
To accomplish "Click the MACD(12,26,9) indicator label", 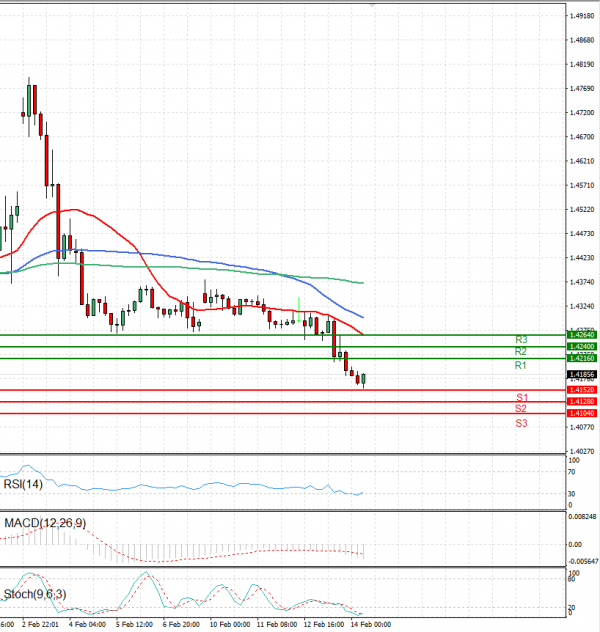I will coord(45,523).
